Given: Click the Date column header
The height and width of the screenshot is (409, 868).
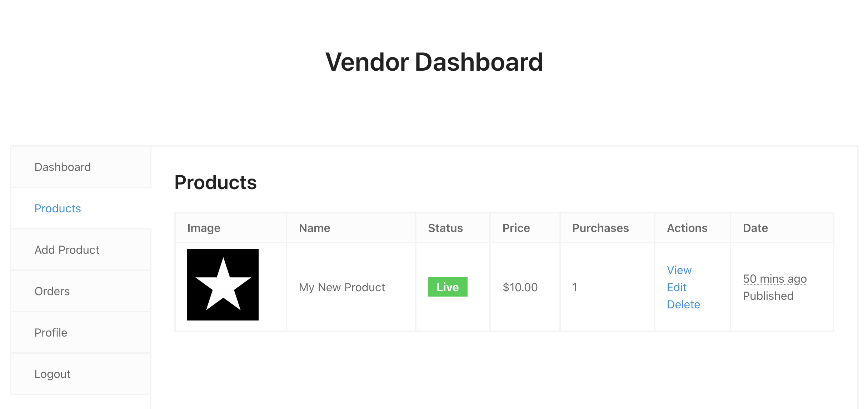Looking at the screenshot, I should pyautogui.click(x=755, y=228).
